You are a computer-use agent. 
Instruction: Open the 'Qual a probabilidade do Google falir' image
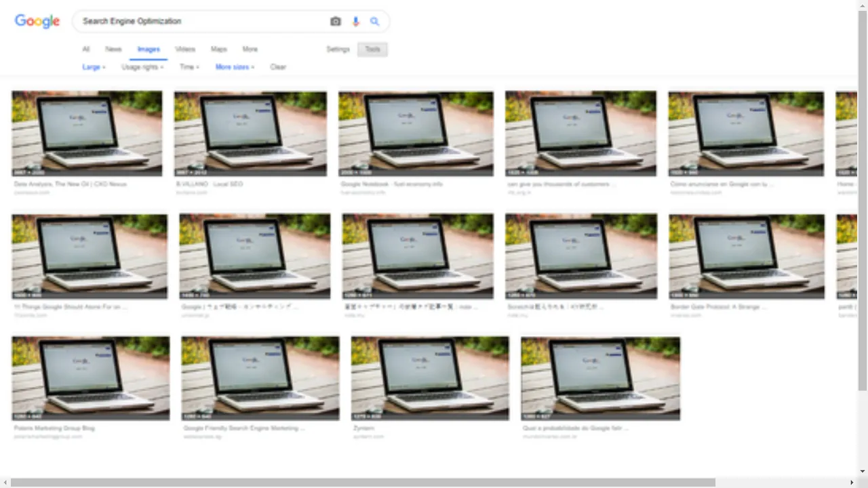[600, 378]
